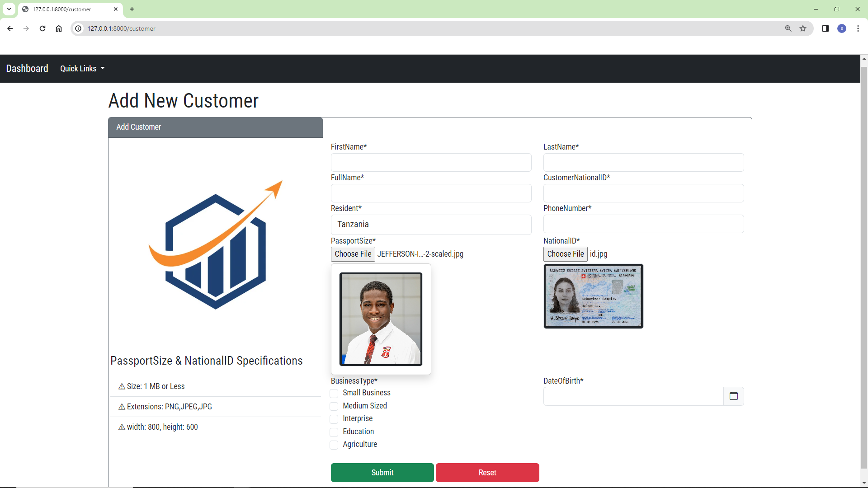
Task: Choose File for PassportSize photo
Action: 353,254
